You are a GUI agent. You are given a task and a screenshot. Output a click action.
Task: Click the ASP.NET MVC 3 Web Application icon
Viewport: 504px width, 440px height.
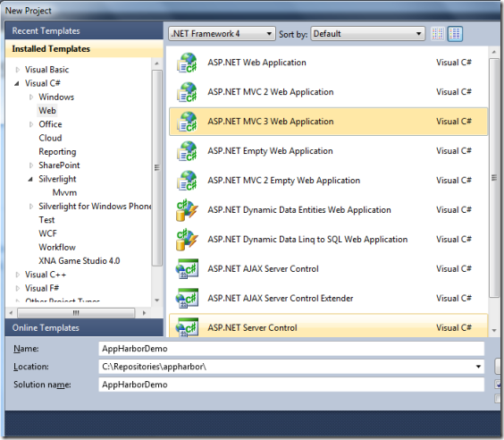tap(187, 122)
